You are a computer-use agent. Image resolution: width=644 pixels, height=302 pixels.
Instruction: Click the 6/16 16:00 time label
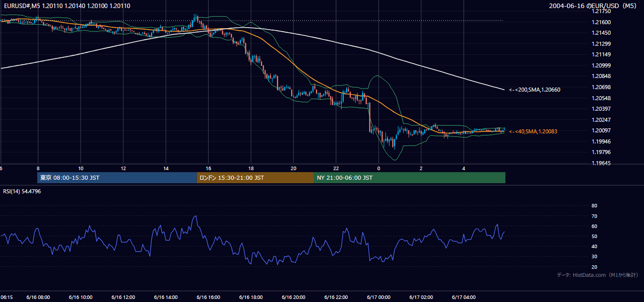[209, 297]
